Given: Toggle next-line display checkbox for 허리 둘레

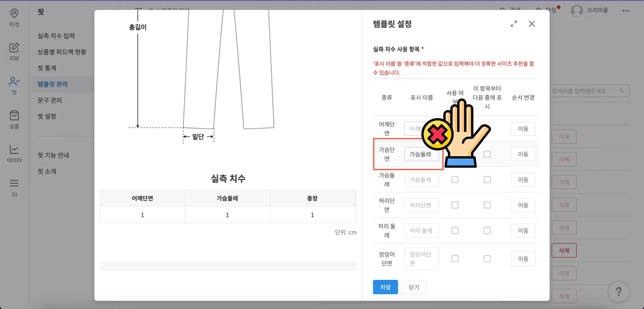Looking at the screenshot, I should click(x=487, y=230).
